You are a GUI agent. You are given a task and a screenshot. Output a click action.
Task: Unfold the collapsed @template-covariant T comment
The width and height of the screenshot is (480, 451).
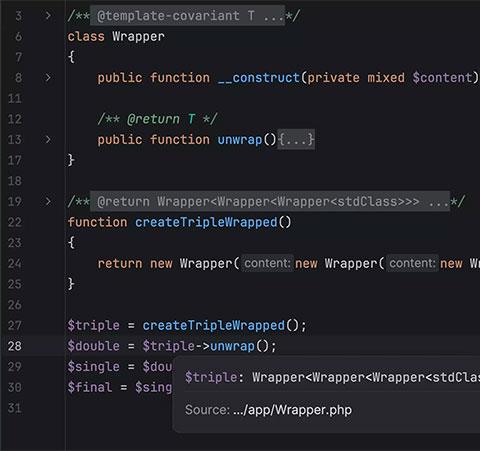(x=187, y=16)
